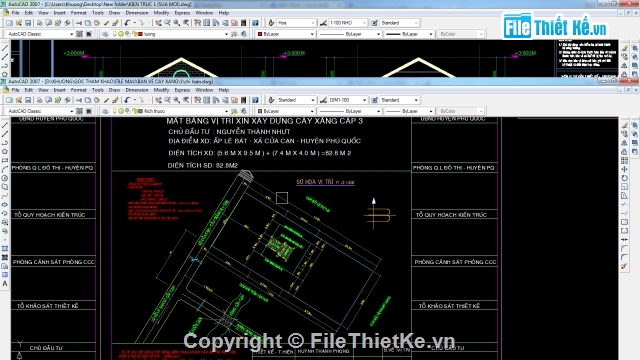Click ByLayer color swatch in Tu bi loan window
Screen dimensions: 640x360
(x=260, y=111)
